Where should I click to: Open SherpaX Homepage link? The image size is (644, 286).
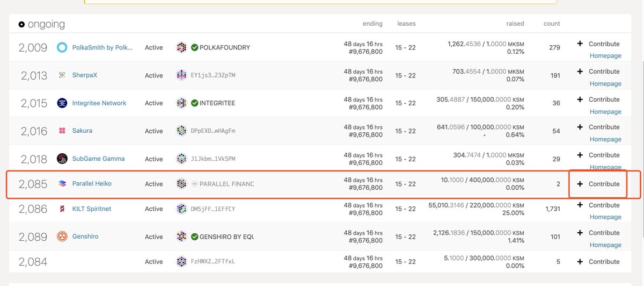[x=605, y=84]
